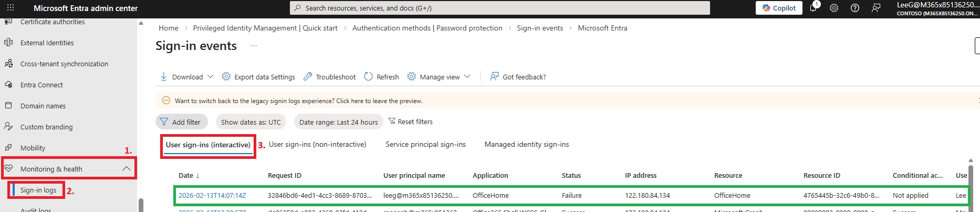Select User sign-ins (interactive) tab
Viewport: 980px width, 212px height.
[x=208, y=145]
